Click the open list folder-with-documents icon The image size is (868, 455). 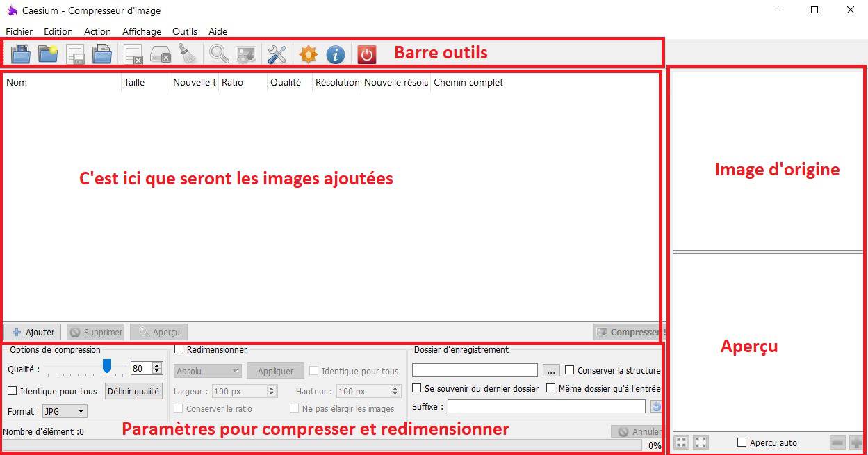(101, 54)
